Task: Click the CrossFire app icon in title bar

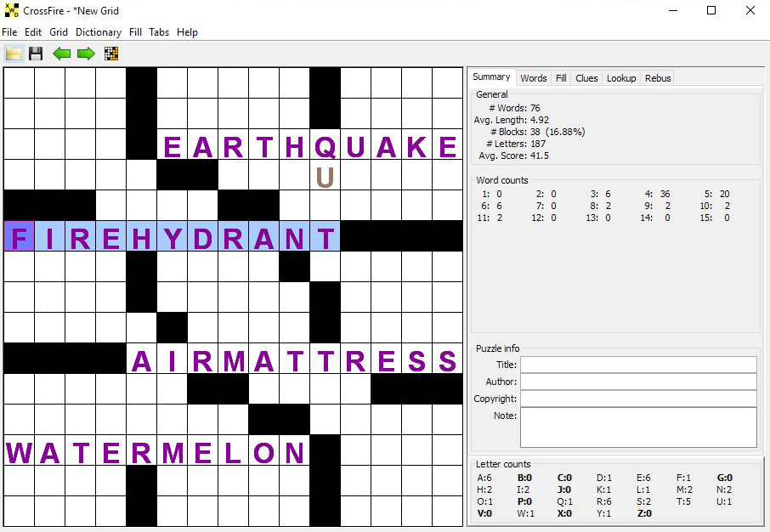Action: click(x=11, y=11)
